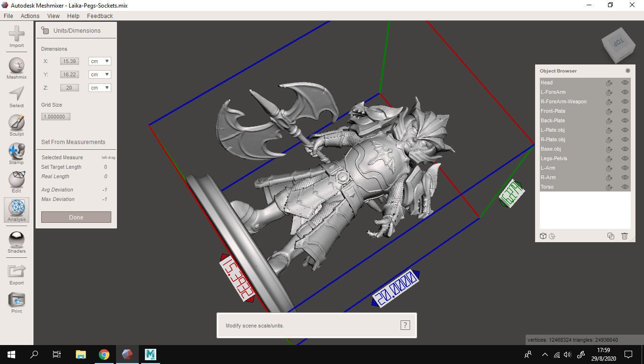This screenshot has width=644, height=364.
Task: Click the pie-shaped icon at Object Browser bottom
Action: coord(552,236)
